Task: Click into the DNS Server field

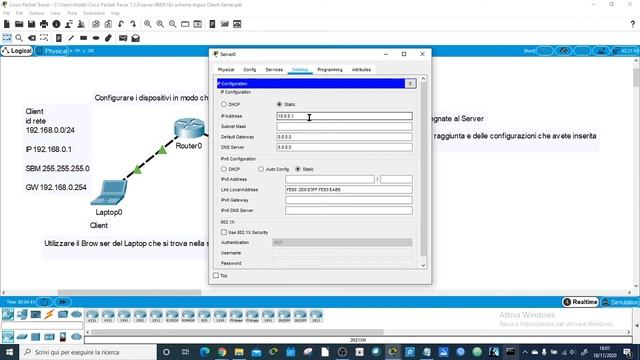Action: (344, 147)
